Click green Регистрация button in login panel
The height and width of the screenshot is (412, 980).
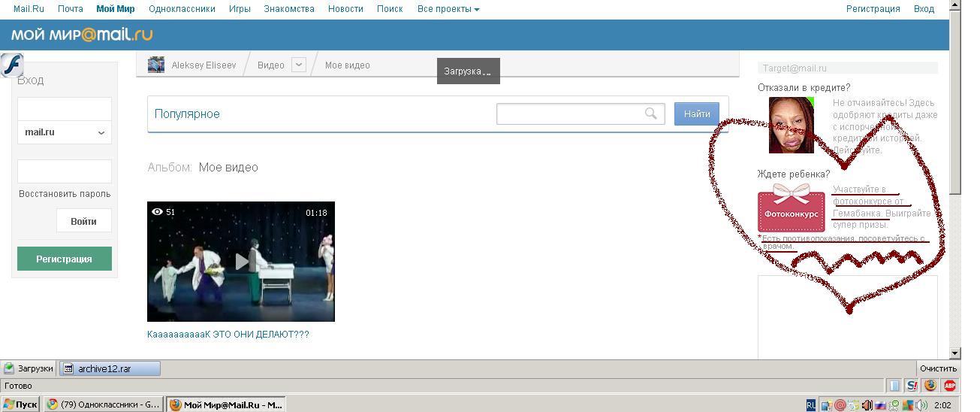(65, 259)
